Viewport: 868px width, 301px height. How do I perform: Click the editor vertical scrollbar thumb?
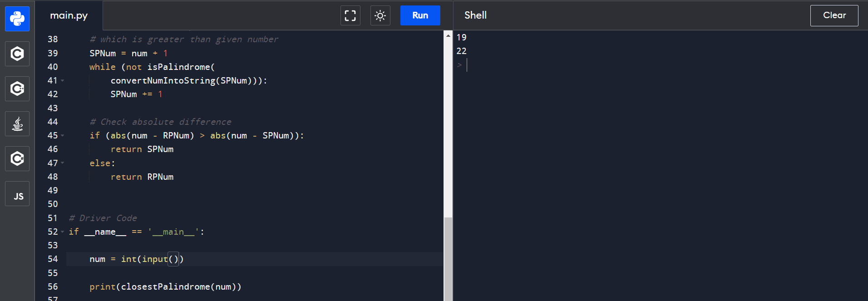pyautogui.click(x=448, y=259)
